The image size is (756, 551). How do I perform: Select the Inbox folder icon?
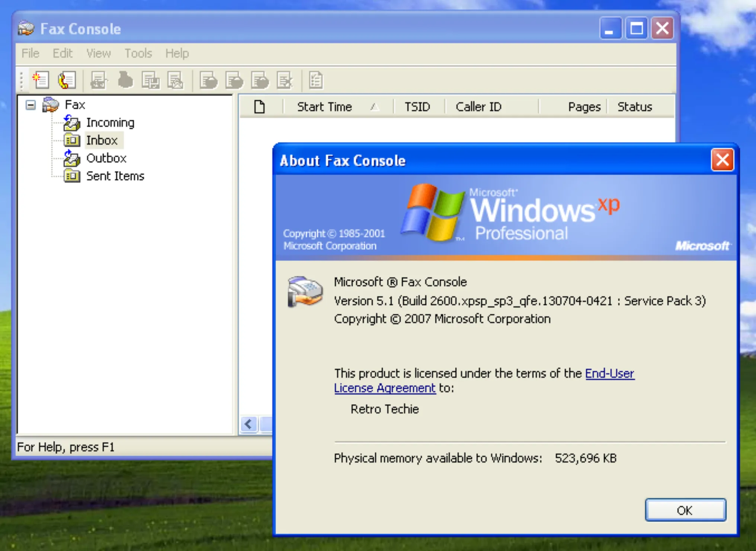coord(72,141)
